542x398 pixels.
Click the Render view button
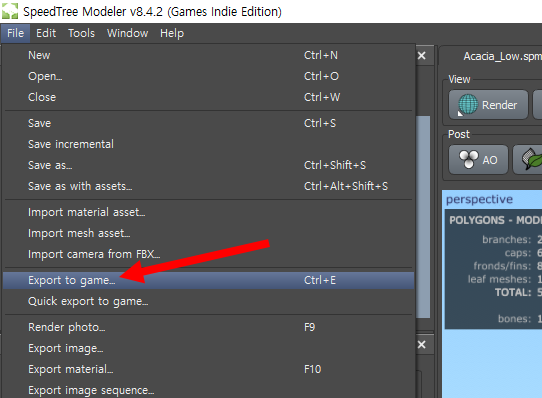point(488,105)
